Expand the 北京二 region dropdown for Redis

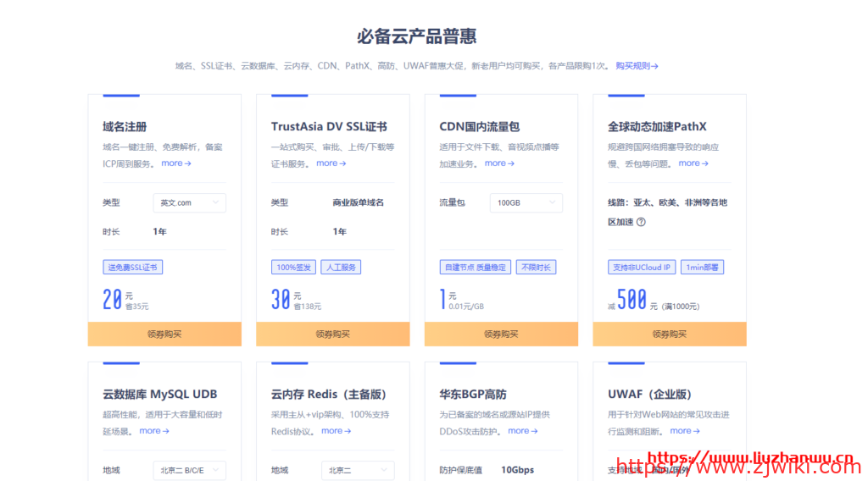[358, 471]
